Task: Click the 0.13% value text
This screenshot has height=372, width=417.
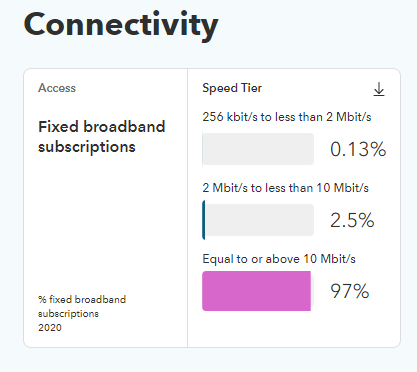Action: [x=358, y=149]
